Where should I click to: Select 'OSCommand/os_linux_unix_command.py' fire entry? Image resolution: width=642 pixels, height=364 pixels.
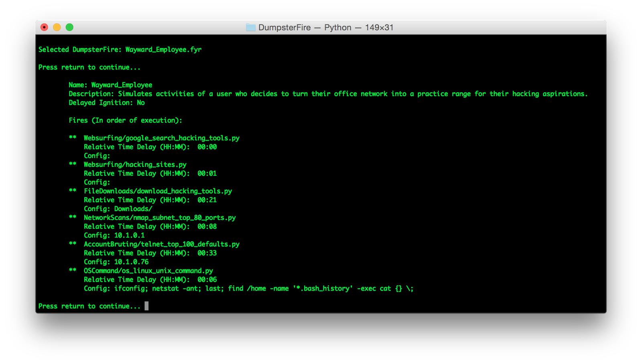pyautogui.click(x=148, y=270)
